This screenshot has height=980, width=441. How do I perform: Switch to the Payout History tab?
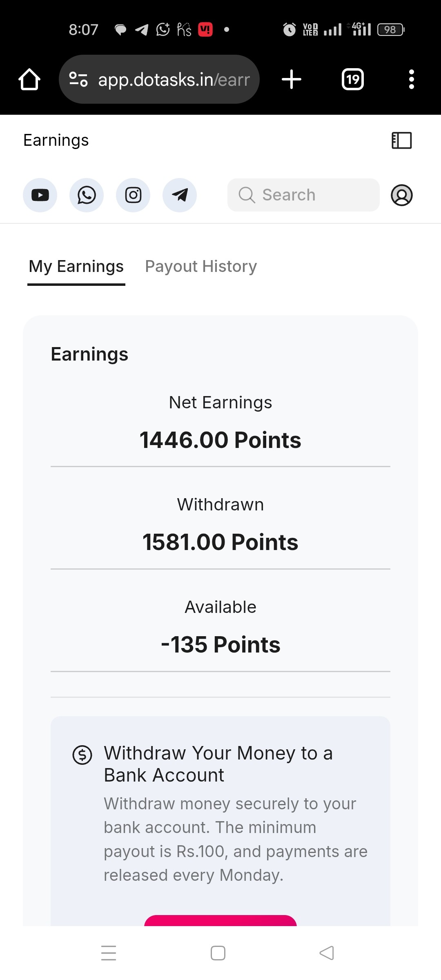pos(201,266)
